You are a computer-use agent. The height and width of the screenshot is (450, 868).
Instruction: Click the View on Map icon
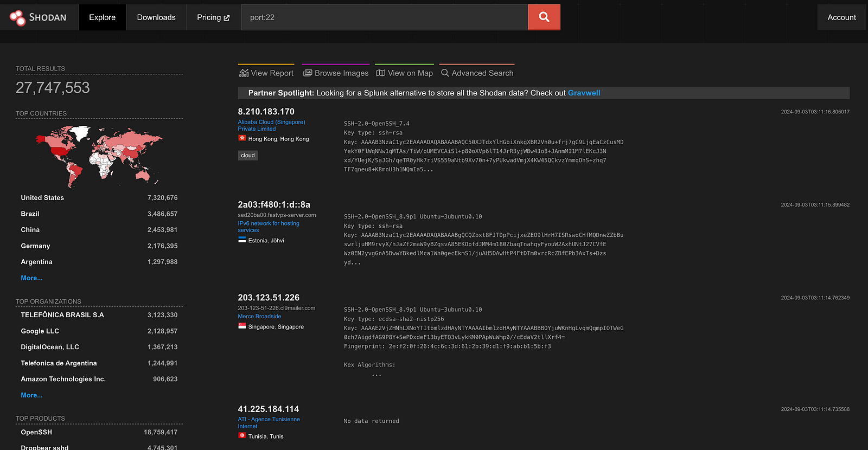click(x=381, y=73)
